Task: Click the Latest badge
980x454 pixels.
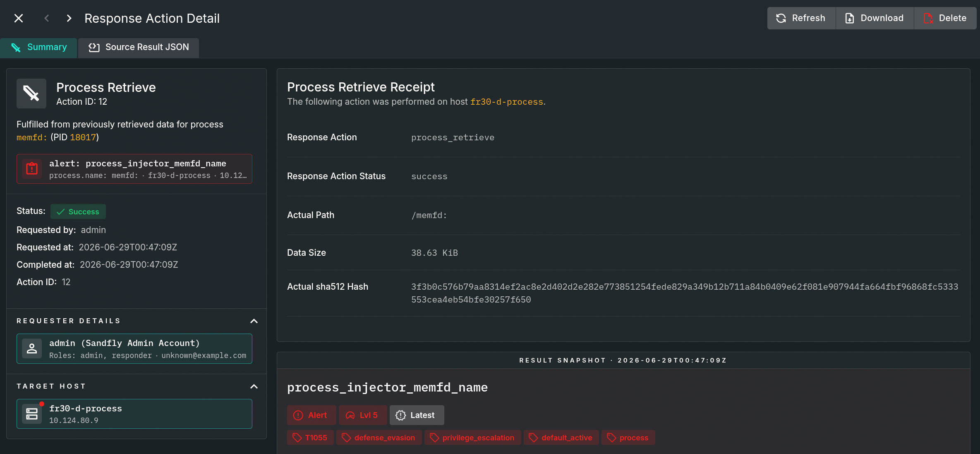Action: [417, 415]
